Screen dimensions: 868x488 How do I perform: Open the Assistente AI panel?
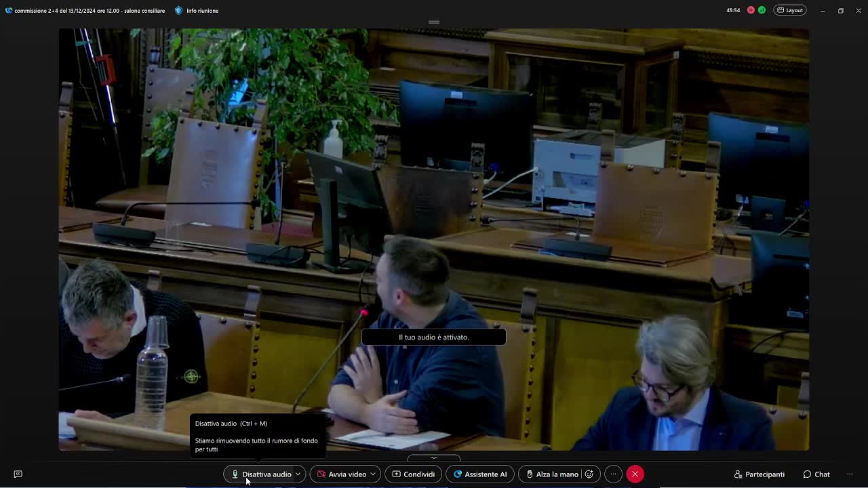point(479,474)
